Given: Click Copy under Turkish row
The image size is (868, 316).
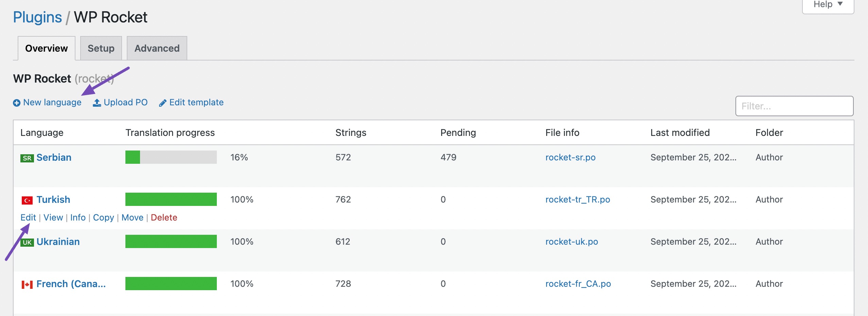Looking at the screenshot, I should [104, 217].
